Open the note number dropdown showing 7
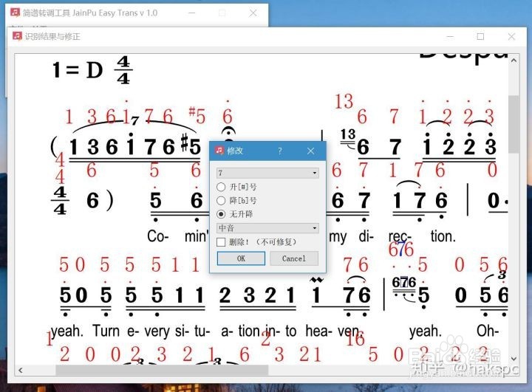This screenshot has width=532, height=392. coord(267,173)
